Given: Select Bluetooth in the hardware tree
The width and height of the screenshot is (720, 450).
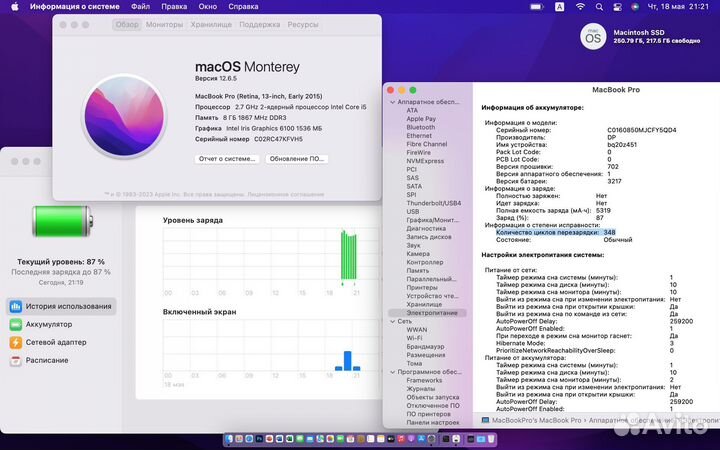Looking at the screenshot, I should coord(421,127).
